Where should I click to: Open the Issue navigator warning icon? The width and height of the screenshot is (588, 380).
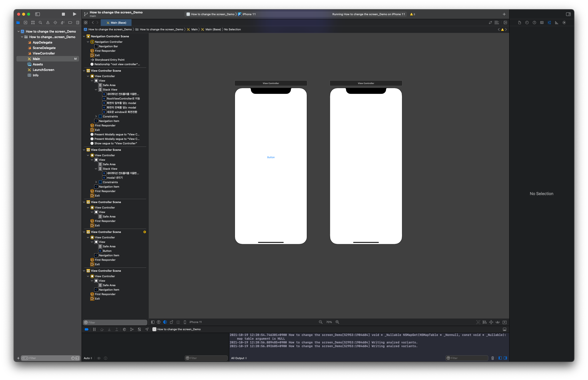click(48, 23)
